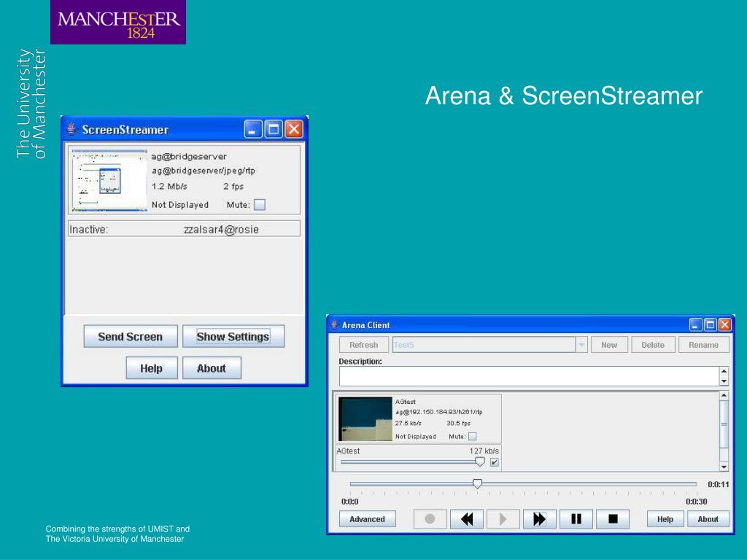Image resolution: width=747 pixels, height=560 pixels.
Task: Click the Java icon in Arena Client title bar
Action: (x=334, y=324)
